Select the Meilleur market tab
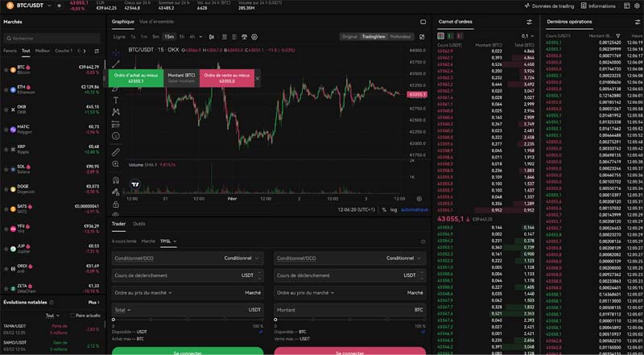This screenshot has height=355, width=644. tap(43, 51)
